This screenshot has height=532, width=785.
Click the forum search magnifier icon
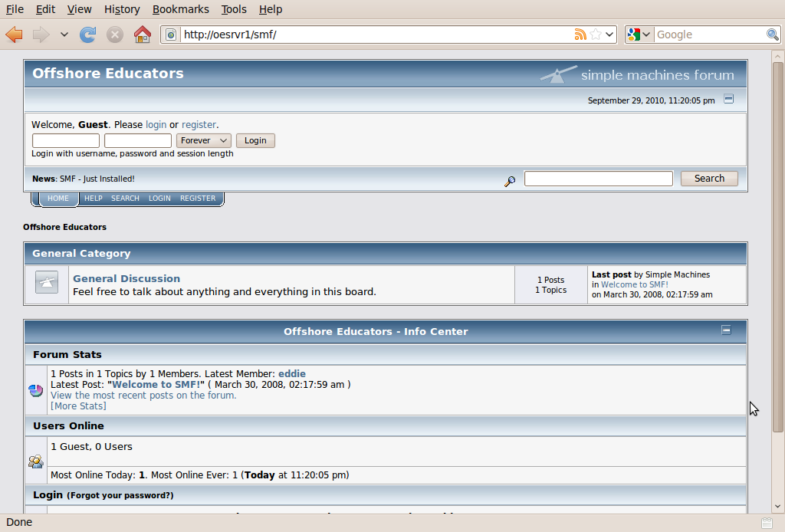coord(510,181)
